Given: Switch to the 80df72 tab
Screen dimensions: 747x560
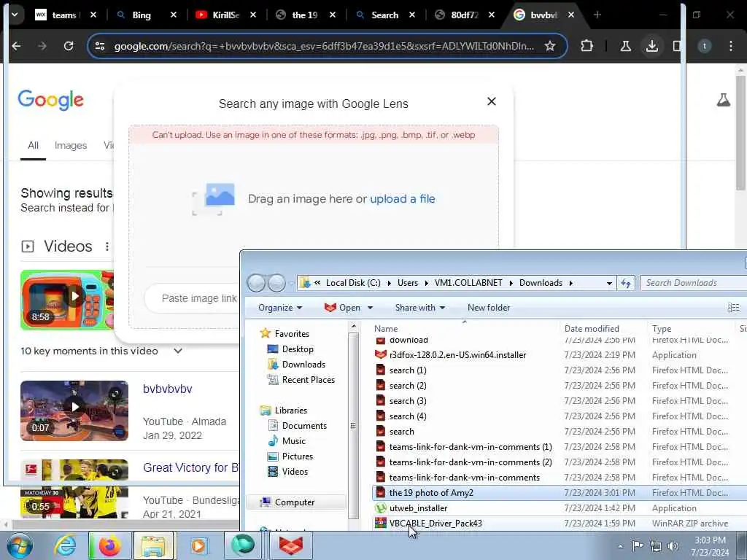Looking at the screenshot, I should [x=464, y=15].
